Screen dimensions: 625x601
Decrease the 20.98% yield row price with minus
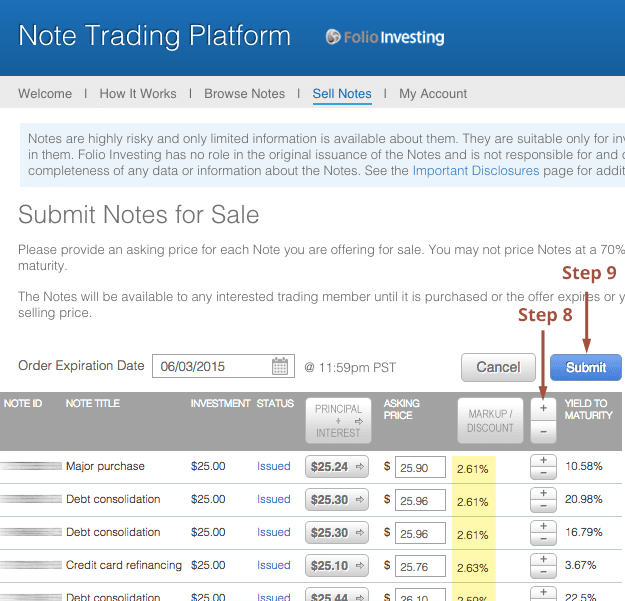pos(543,506)
